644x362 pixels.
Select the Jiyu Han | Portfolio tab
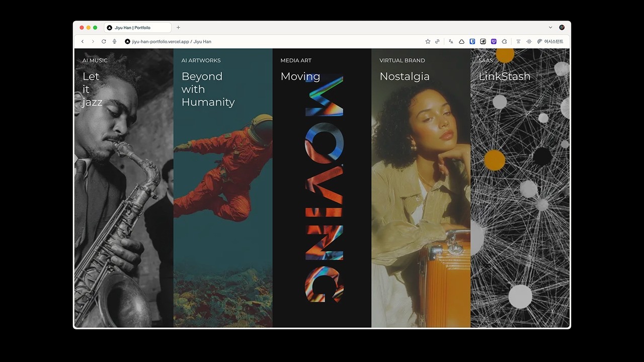[137, 28]
